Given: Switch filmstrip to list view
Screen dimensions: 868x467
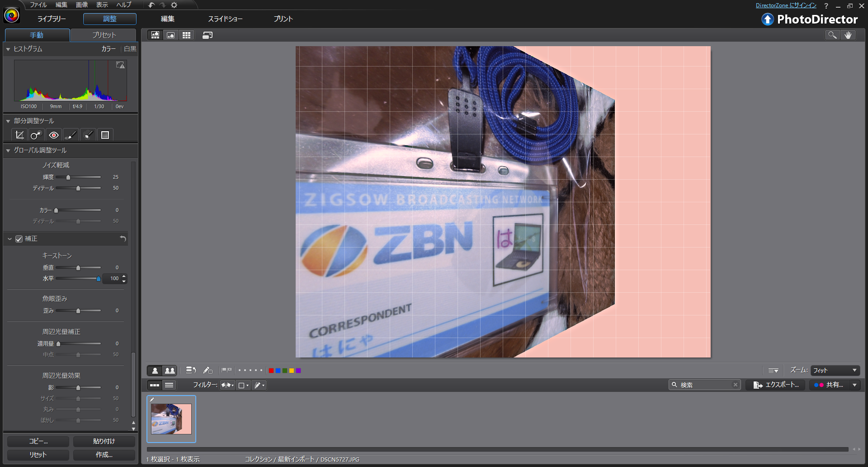Looking at the screenshot, I should [169, 385].
